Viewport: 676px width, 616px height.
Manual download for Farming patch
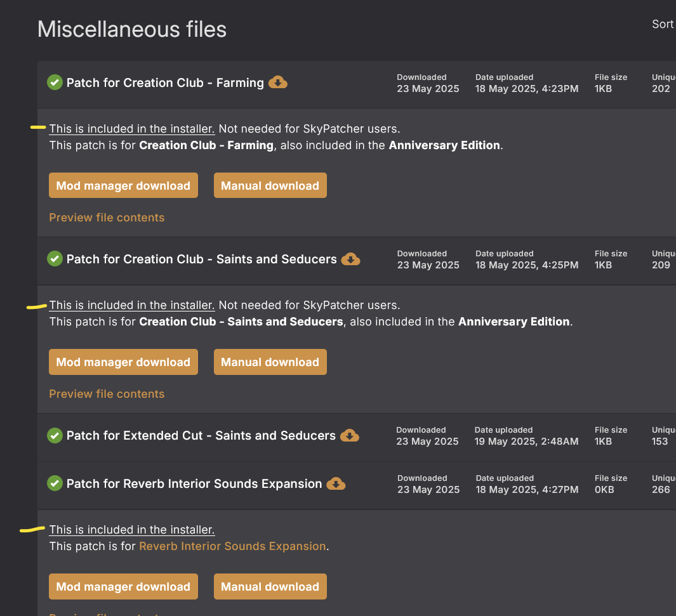[x=270, y=186]
